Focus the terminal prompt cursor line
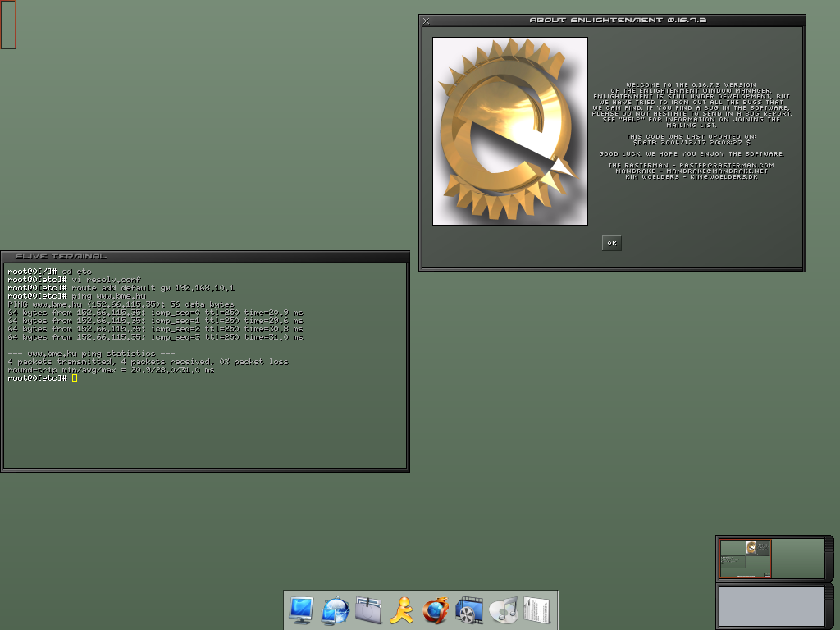 pos(43,378)
